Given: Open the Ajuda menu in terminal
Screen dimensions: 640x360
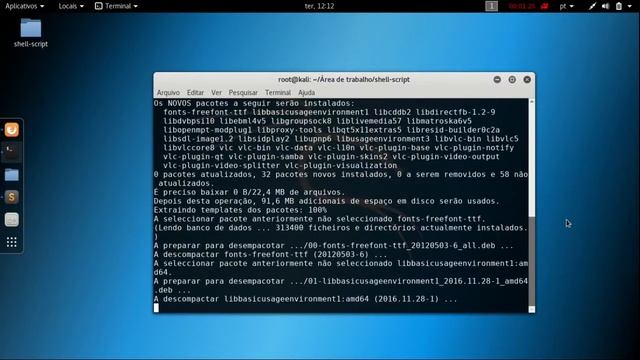Looking at the screenshot, I should [306, 93].
